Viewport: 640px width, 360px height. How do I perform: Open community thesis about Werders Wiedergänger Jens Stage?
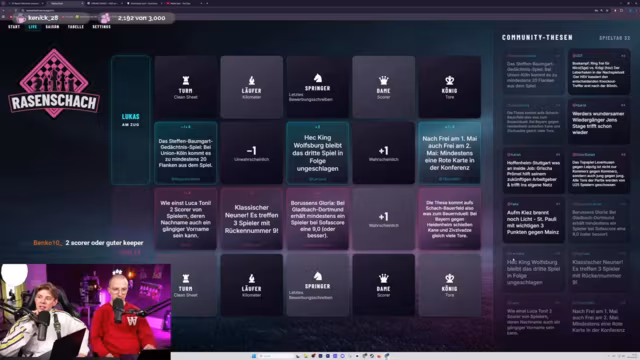click(599, 121)
